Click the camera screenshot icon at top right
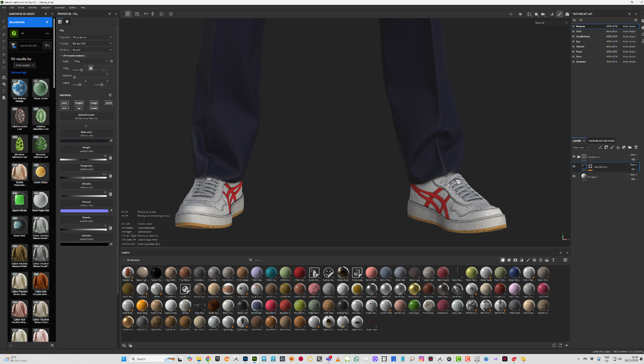 tap(567, 14)
